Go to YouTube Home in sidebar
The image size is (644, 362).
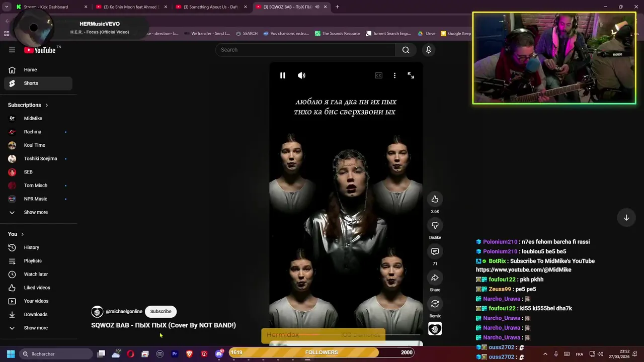point(38,70)
